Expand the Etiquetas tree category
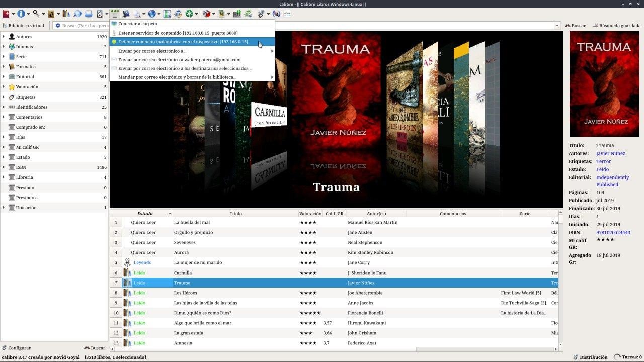This screenshot has height=362, width=644. click(x=4, y=97)
